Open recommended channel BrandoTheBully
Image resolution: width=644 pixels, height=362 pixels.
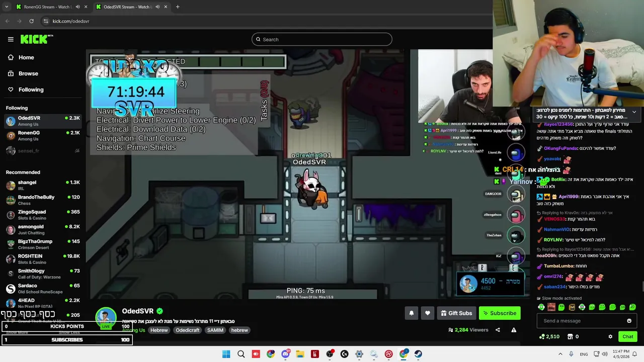click(42, 200)
